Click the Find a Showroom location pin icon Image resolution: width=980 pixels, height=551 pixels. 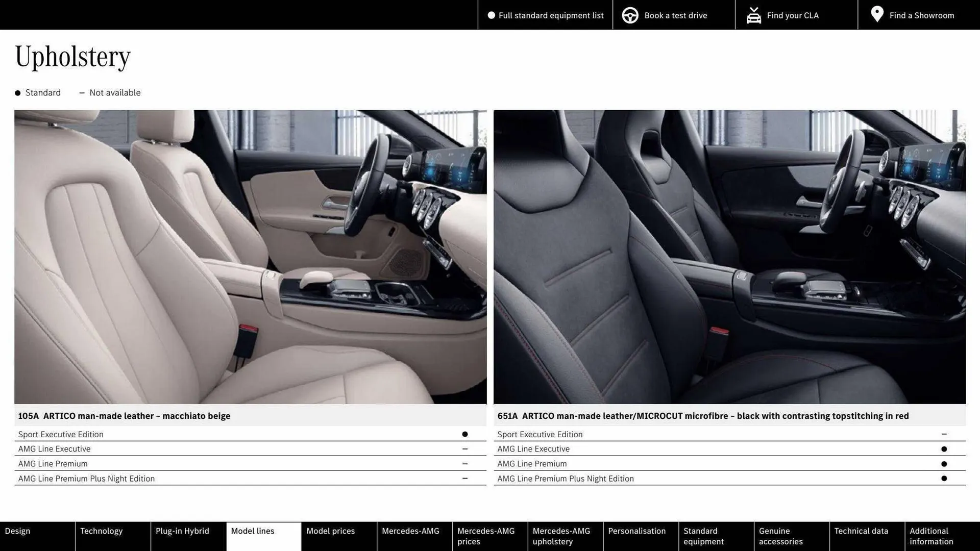coord(877,14)
